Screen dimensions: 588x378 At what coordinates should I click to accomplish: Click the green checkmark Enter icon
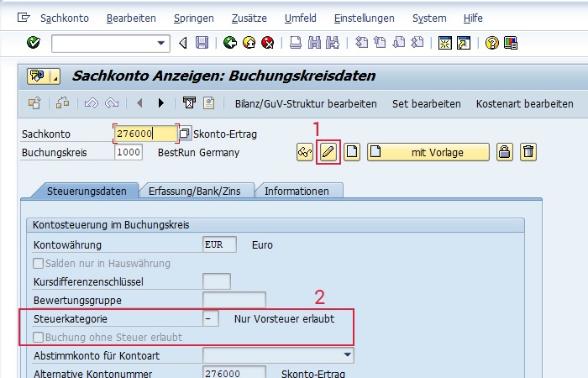(x=34, y=43)
